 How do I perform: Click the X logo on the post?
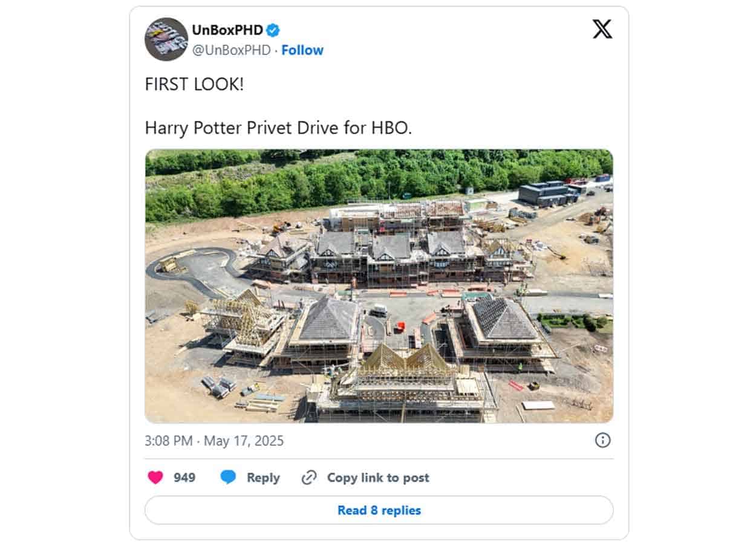click(602, 29)
